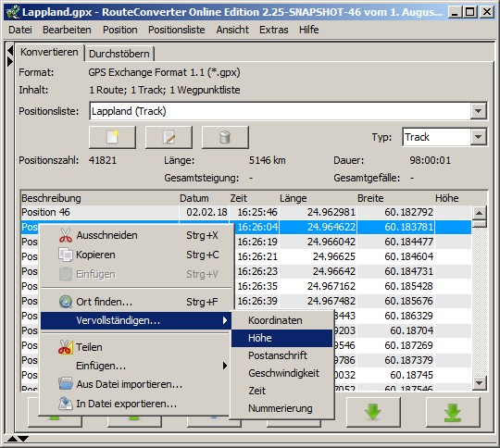Expand panel with right arrow toggle

click(x=10, y=61)
